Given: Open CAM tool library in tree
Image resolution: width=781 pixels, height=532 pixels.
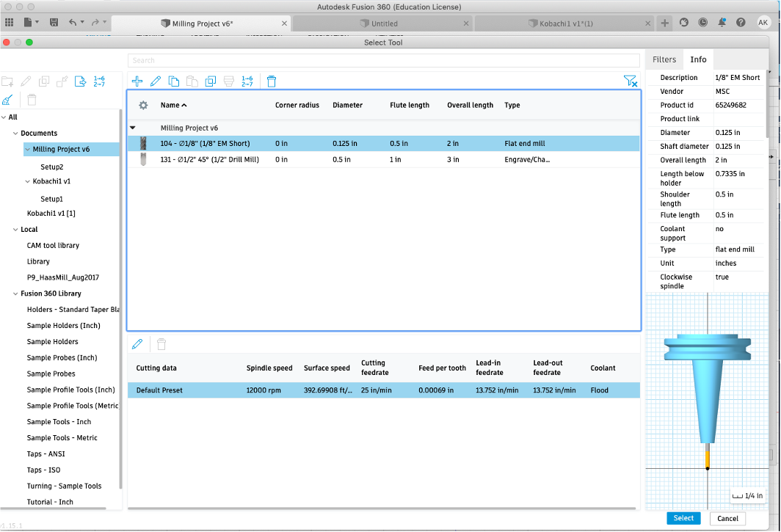Looking at the screenshot, I should click(x=53, y=246).
